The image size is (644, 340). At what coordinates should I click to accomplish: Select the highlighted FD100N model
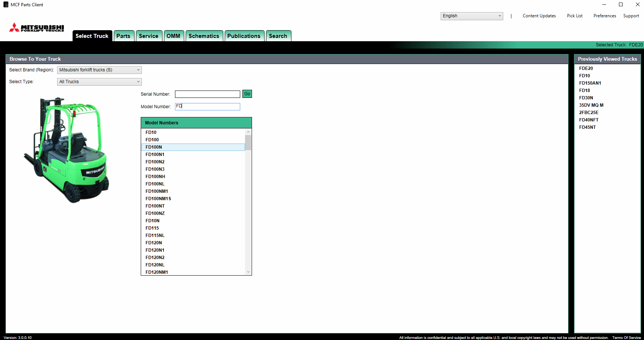coord(193,147)
